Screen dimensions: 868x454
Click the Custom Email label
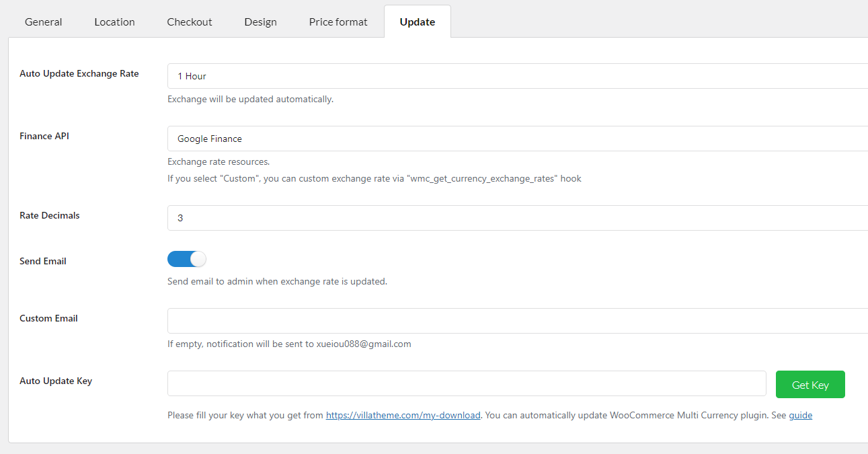click(48, 318)
